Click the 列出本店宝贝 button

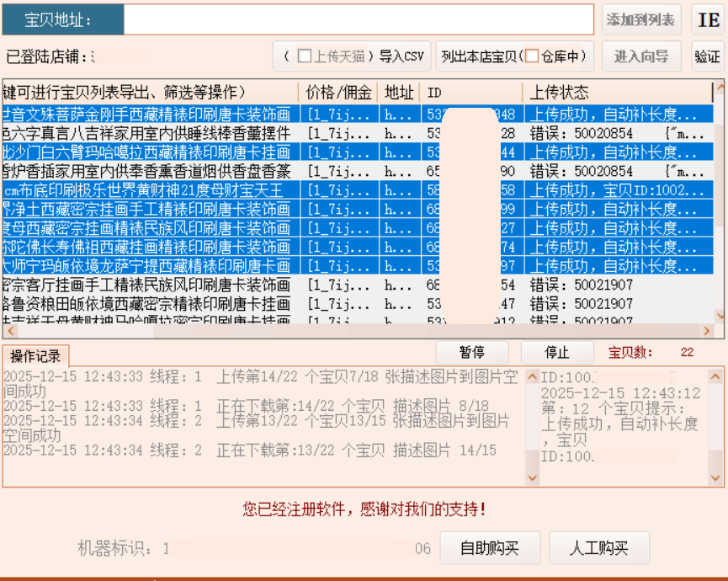click(481, 56)
